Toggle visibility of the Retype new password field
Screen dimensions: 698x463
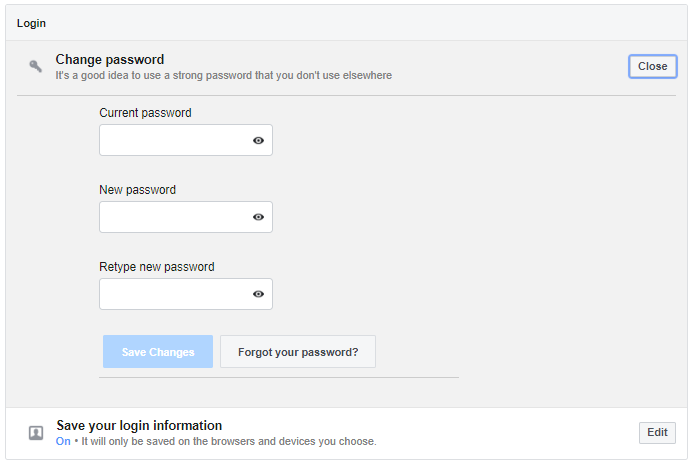click(258, 294)
